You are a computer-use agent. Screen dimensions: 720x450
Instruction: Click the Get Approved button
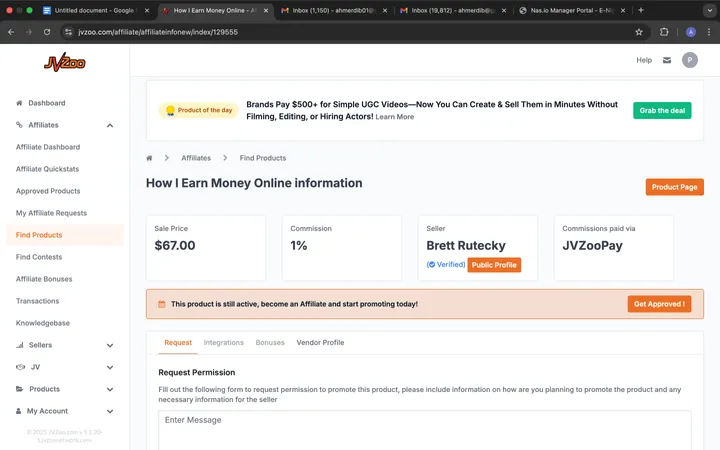[659, 304]
